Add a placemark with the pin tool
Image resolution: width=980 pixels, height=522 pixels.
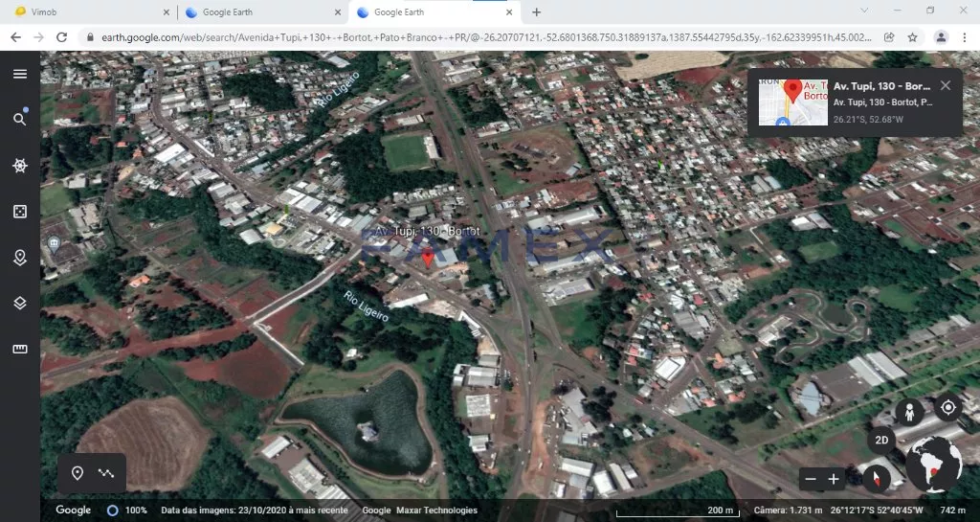tap(78, 473)
